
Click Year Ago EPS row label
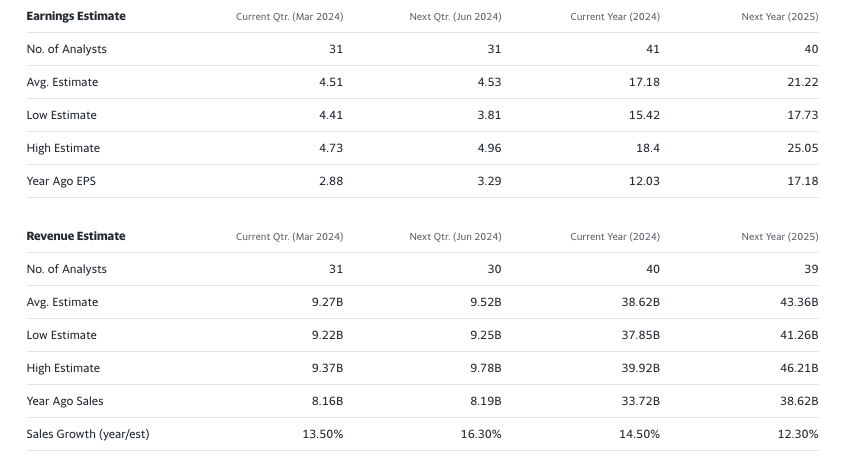61,181
